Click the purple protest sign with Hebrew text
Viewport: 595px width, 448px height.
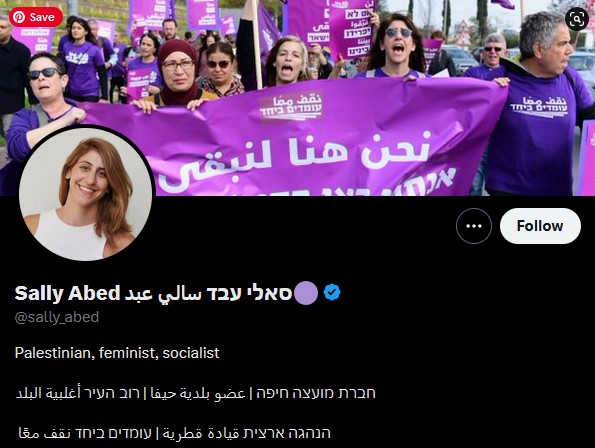point(352,28)
